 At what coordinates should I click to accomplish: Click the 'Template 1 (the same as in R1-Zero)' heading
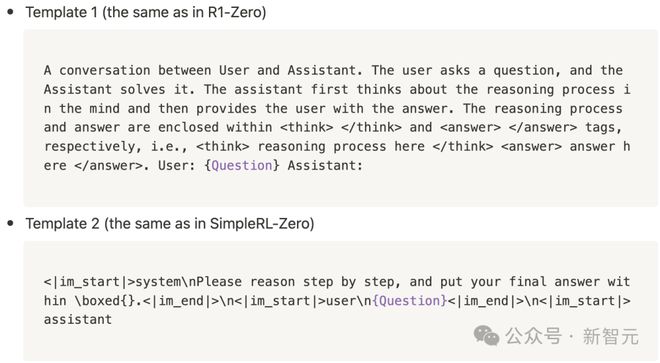(146, 12)
